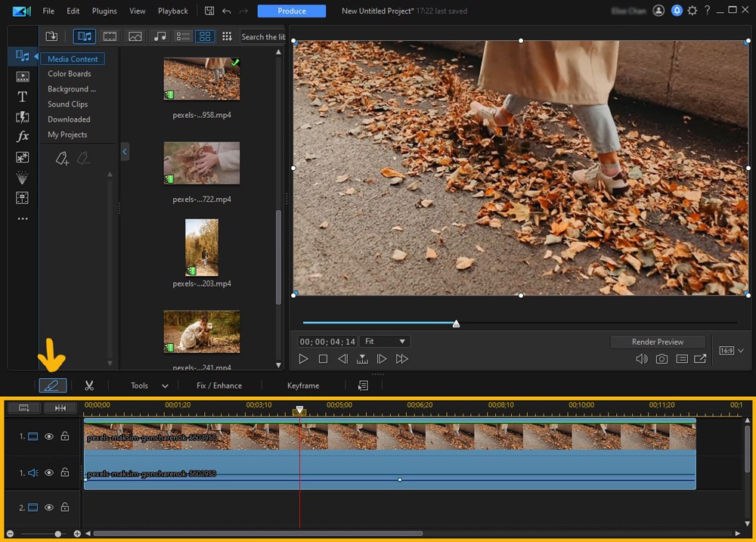This screenshot has height=542, width=756.
Task: Select Color Boards in library list
Action: click(x=69, y=74)
